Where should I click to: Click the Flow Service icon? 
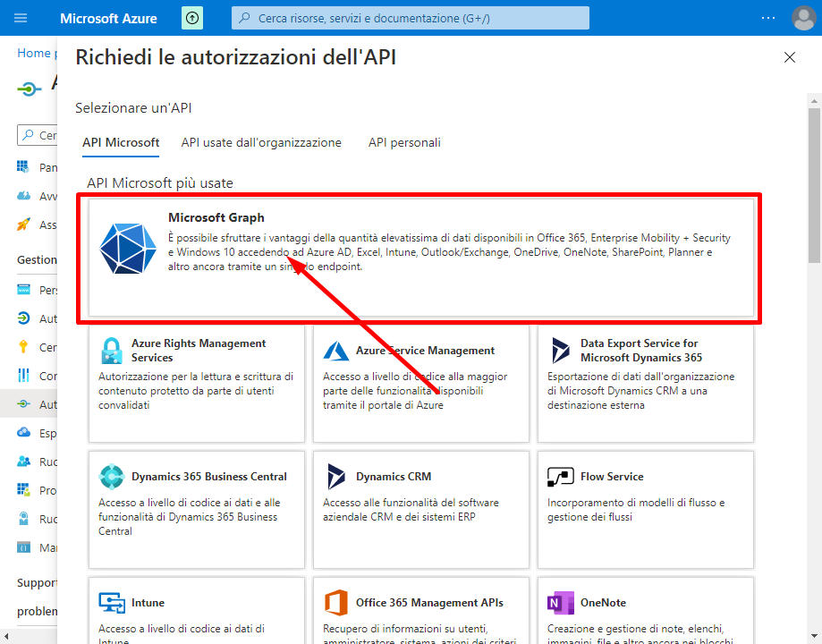point(561,477)
